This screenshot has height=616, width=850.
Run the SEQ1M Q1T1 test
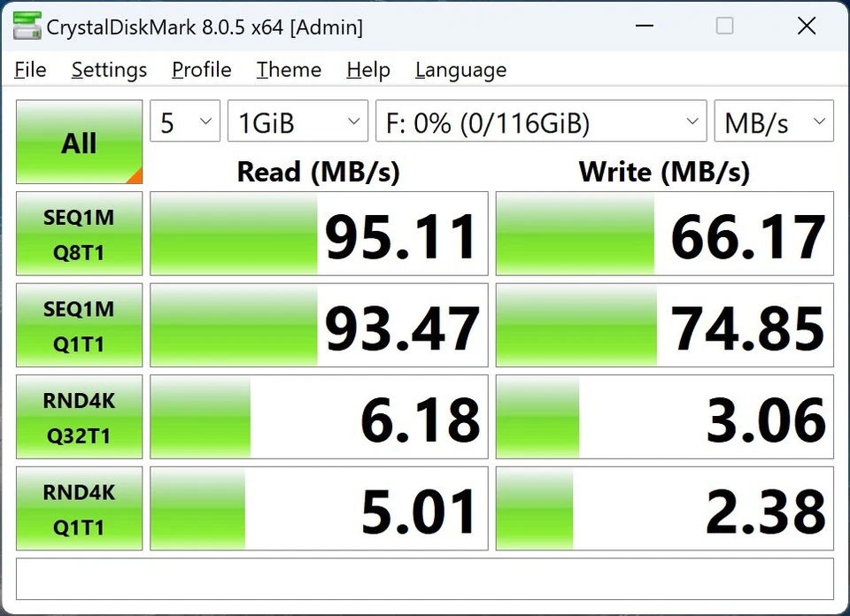[79, 325]
